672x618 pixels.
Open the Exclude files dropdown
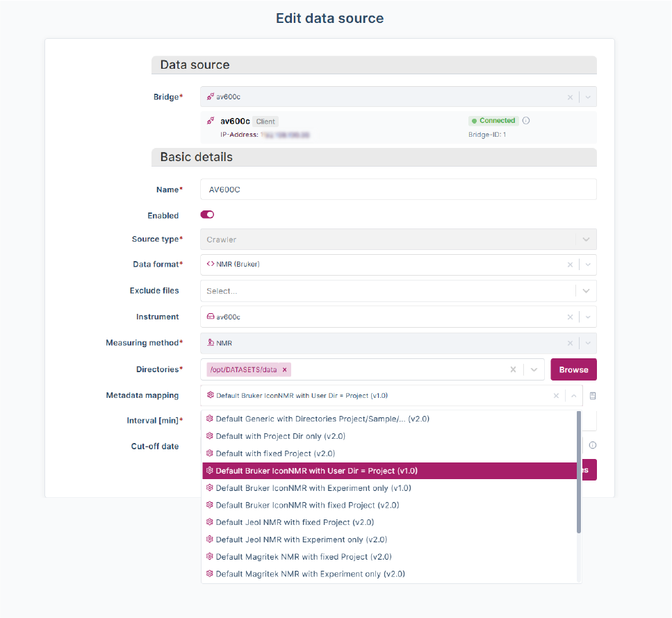point(586,291)
